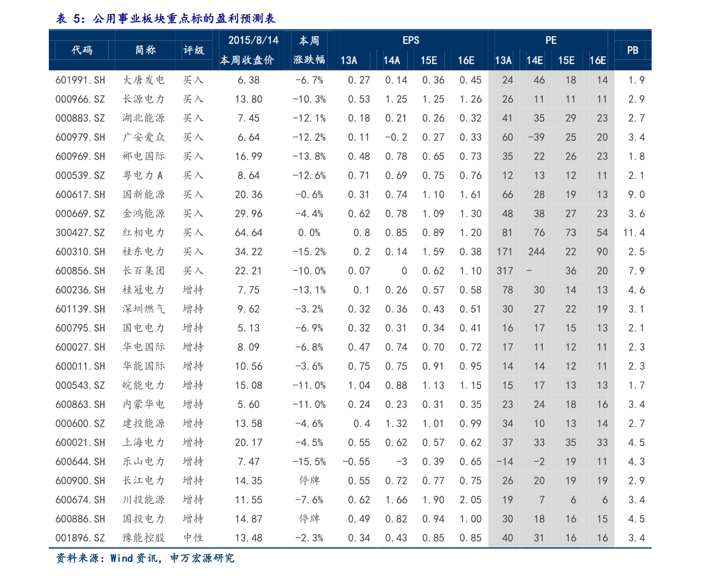This screenshot has width=728, height=576.
Task: Click stock code 000600.SZ
Action: (80, 424)
